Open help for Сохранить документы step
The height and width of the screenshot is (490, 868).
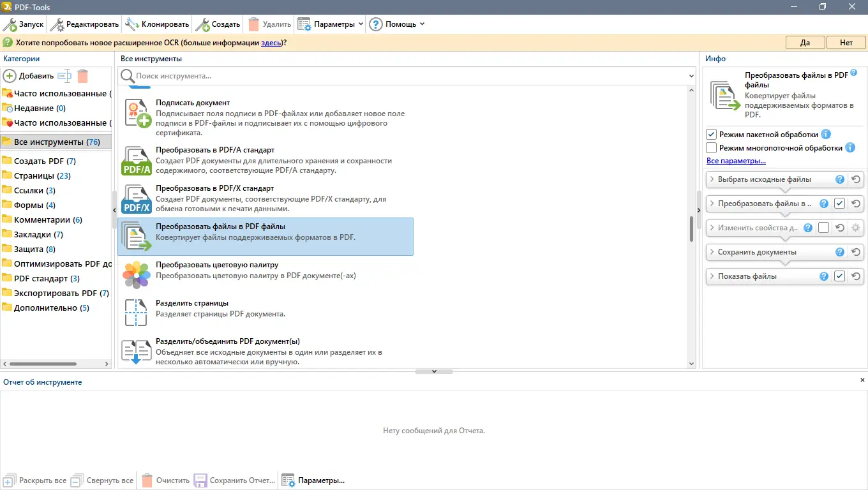(840, 252)
